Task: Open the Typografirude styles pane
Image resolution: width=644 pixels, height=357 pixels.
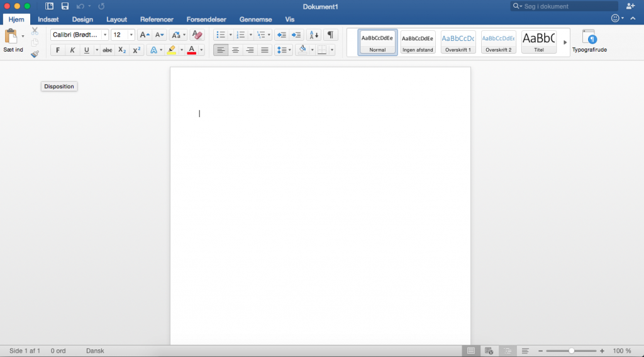Action: [x=589, y=41]
